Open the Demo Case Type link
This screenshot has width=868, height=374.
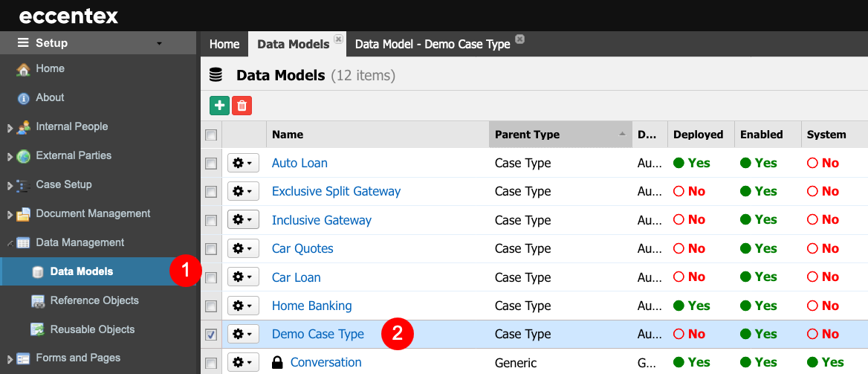coord(318,335)
